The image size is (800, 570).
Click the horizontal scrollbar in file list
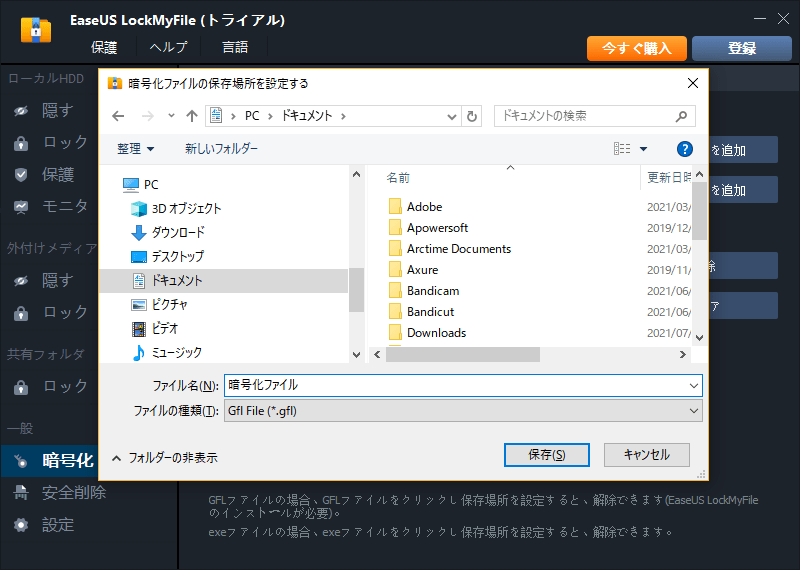(x=463, y=354)
